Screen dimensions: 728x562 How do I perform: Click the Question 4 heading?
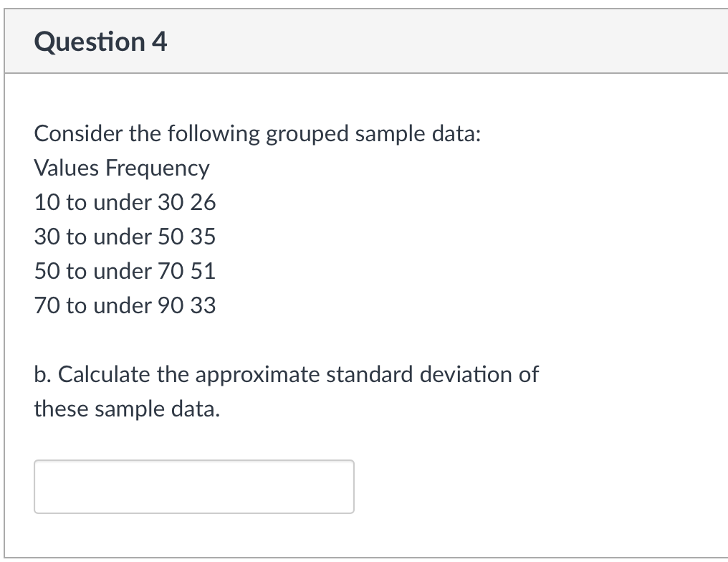click(100, 42)
